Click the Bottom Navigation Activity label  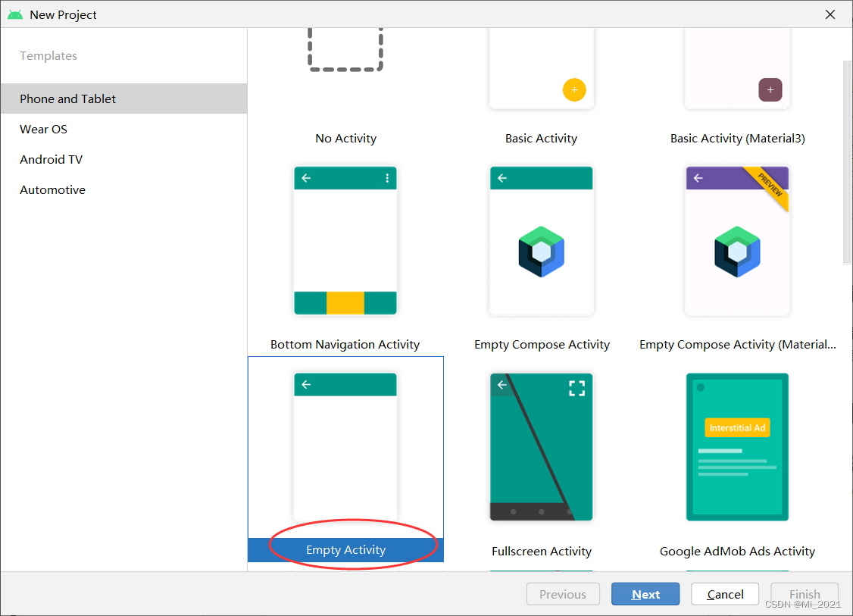click(345, 345)
